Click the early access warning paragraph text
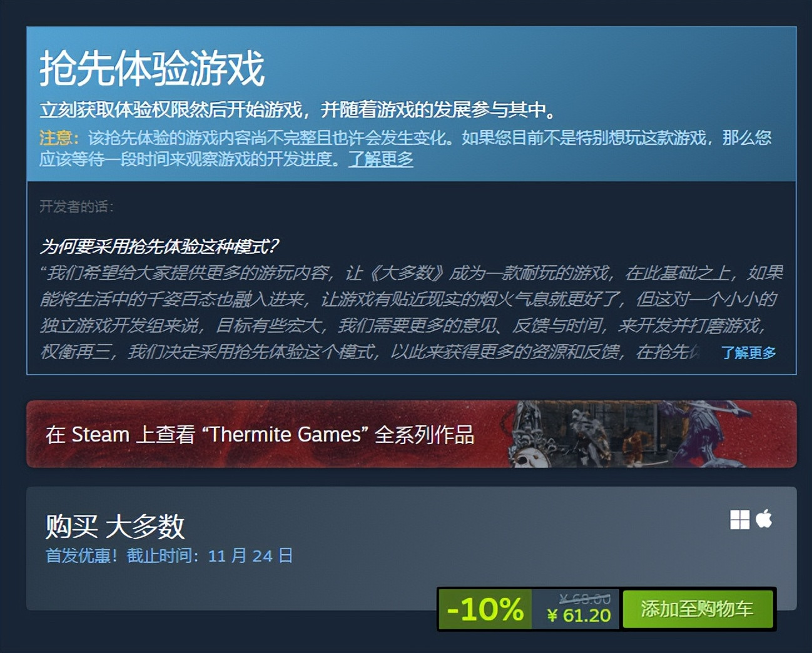Image resolution: width=812 pixels, height=653 pixels. pyautogui.click(x=405, y=148)
